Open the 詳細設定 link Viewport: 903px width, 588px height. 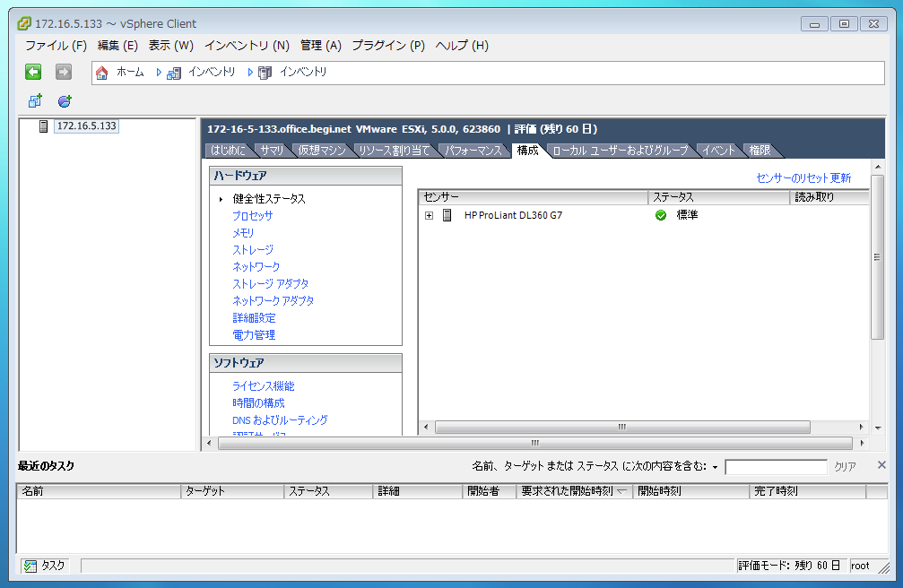point(254,318)
